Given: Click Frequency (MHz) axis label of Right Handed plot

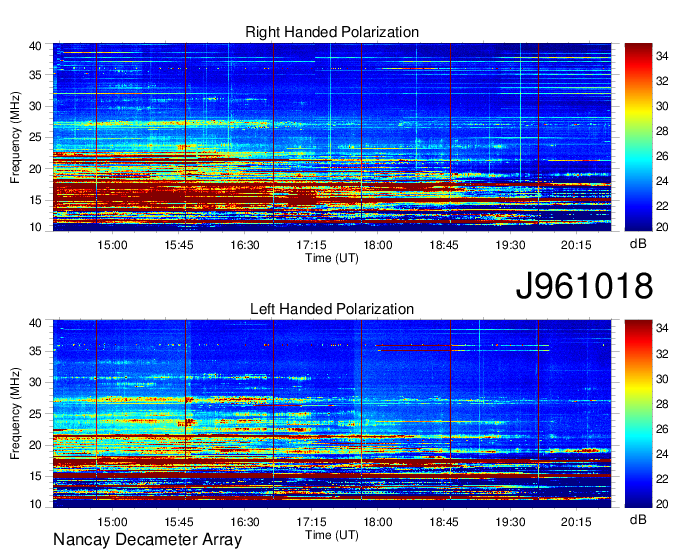Looking at the screenshot, I should point(15,137).
